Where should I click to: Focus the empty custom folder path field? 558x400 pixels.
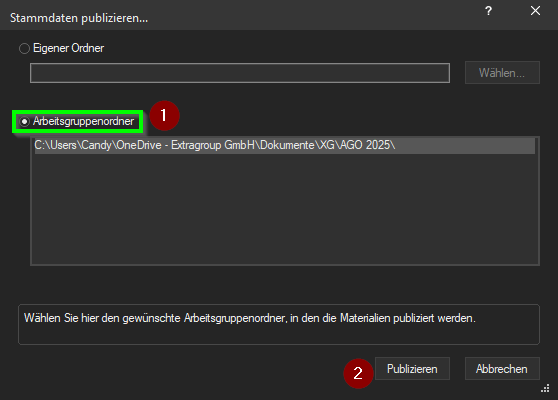coord(240,73)
